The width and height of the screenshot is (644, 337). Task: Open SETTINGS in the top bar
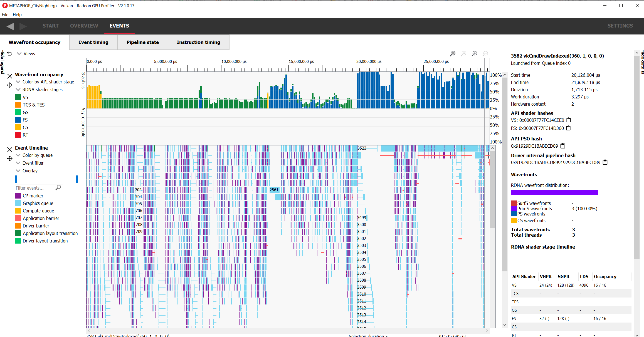point(620,26)
